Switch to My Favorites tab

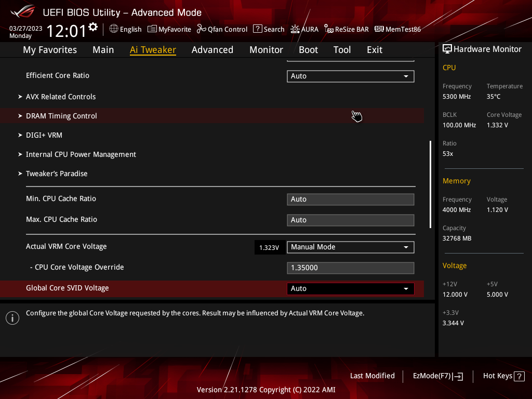[x=50, y=50]
